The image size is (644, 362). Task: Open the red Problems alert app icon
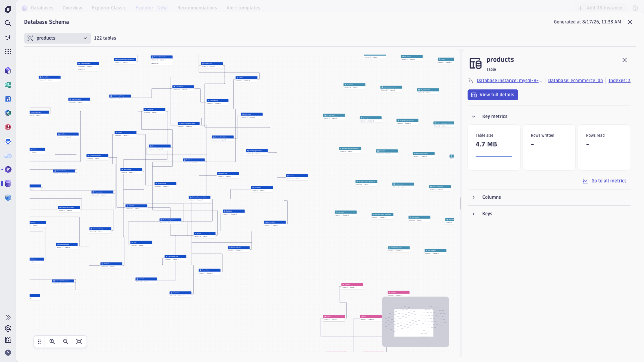(x=8, y=127)
